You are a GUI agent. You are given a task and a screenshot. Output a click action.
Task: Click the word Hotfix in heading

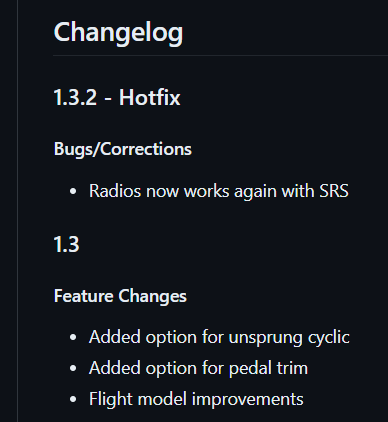point(150,98)
